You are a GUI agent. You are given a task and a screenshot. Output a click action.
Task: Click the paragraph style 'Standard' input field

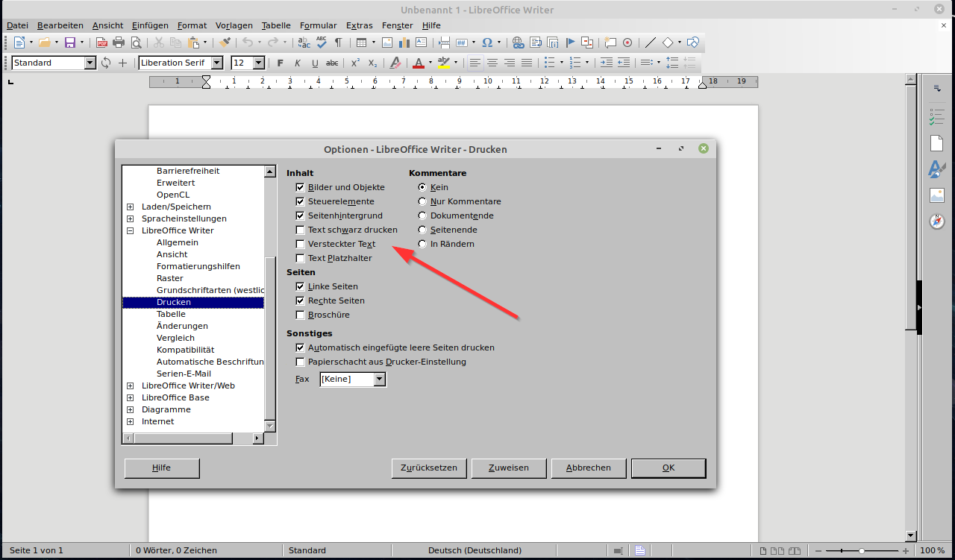tap(48, 63)
